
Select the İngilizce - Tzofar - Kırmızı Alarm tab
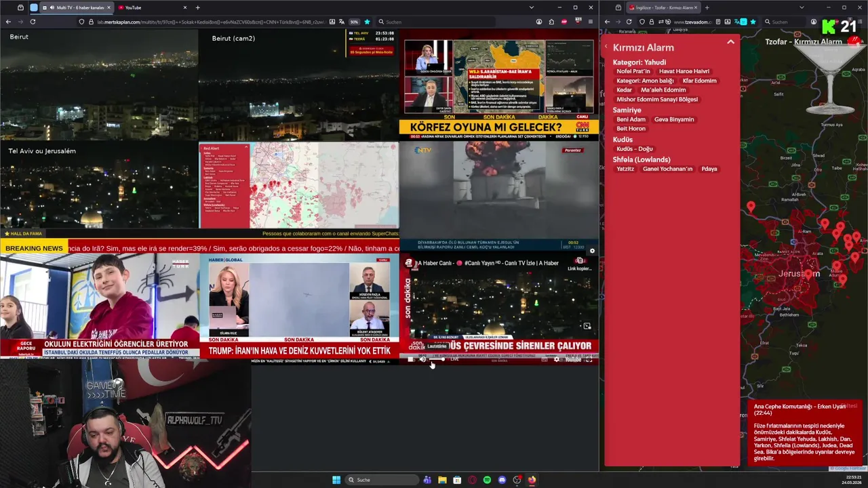663,7
